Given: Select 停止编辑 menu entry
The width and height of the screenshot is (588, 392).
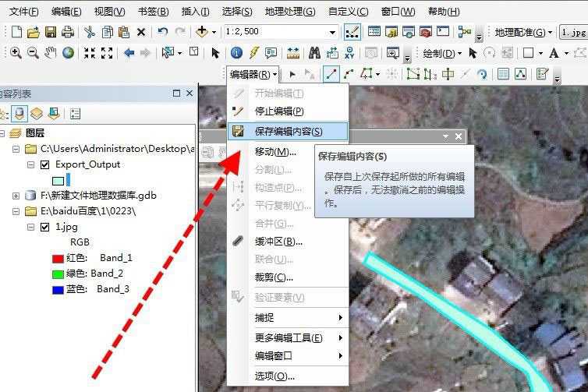Looking at the screenshot, I should click(279, 111).
